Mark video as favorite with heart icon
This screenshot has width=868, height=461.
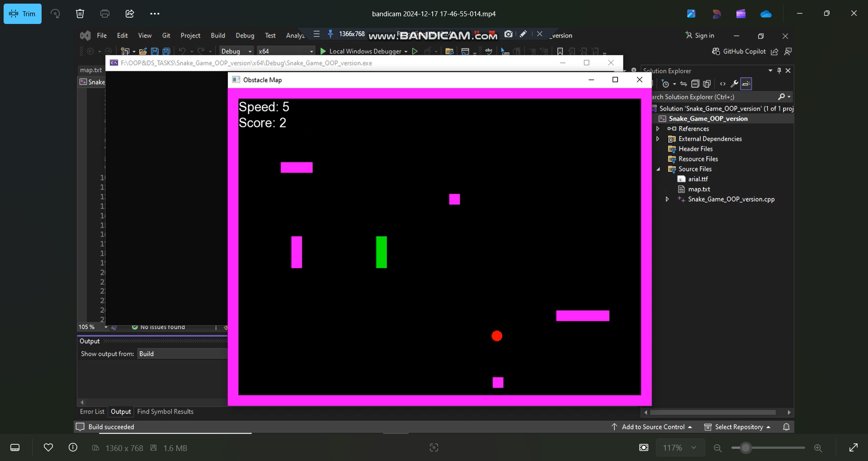tap(48, 447)
